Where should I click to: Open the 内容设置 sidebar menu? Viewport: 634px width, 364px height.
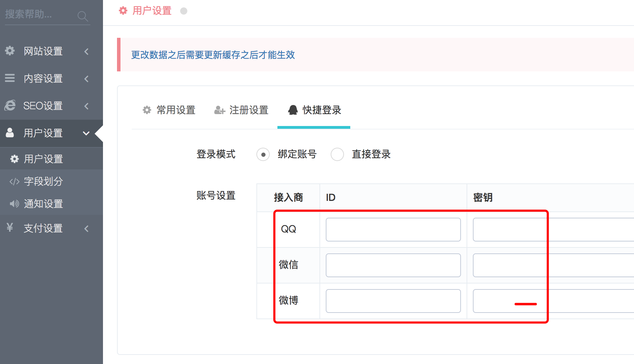[51, 78]
